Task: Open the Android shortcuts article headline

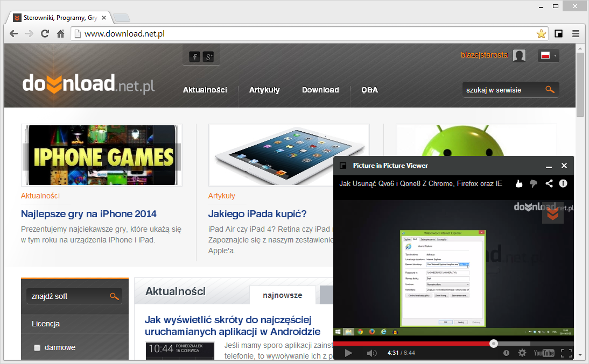Action: (x=233, y=326)
